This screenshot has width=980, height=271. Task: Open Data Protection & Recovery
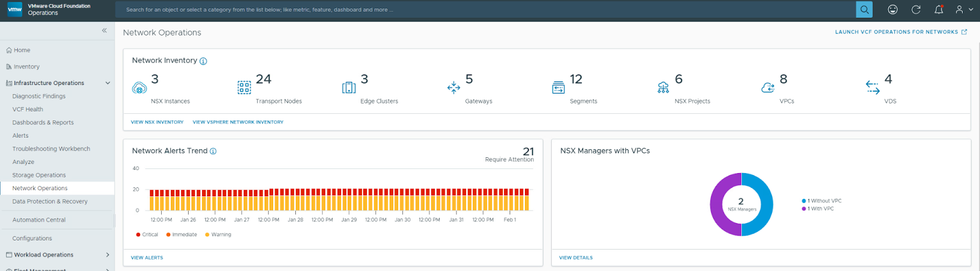(50, 201)
